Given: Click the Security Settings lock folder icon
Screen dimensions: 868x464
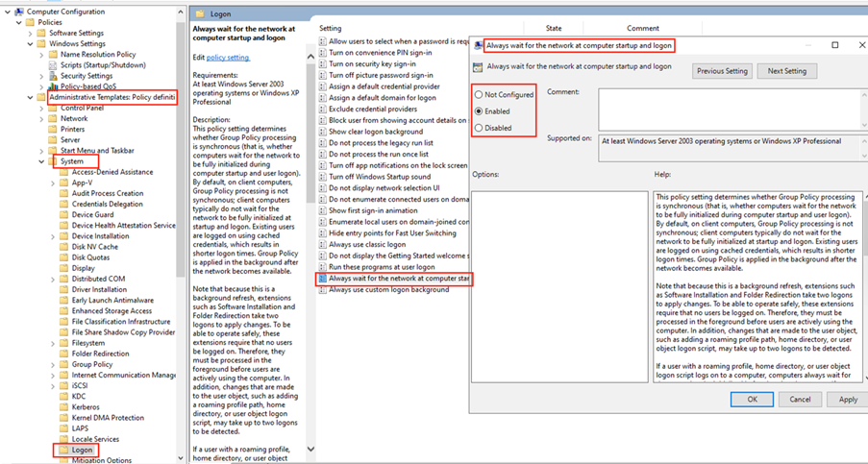Looking at the screenshot, I should [x=53, y=76].
